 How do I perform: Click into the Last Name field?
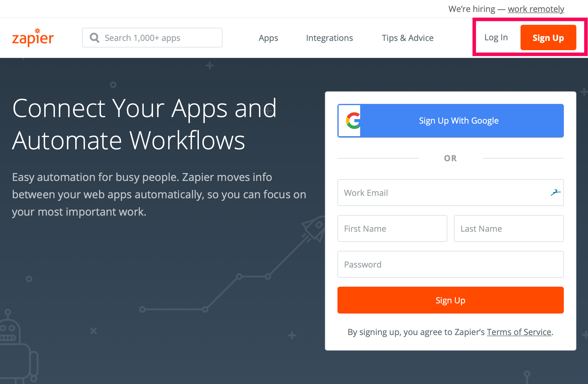(x=509, y=228)
